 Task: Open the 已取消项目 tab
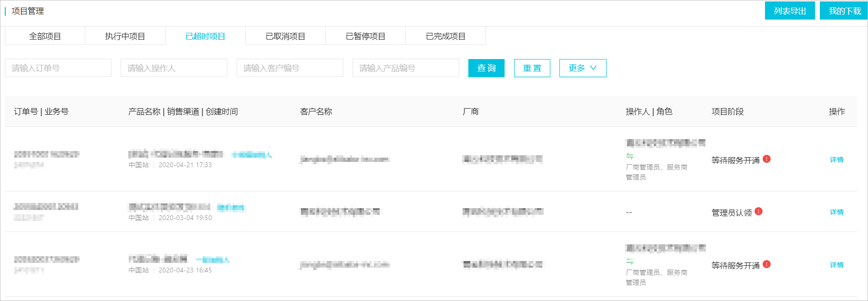pos(285,36)
